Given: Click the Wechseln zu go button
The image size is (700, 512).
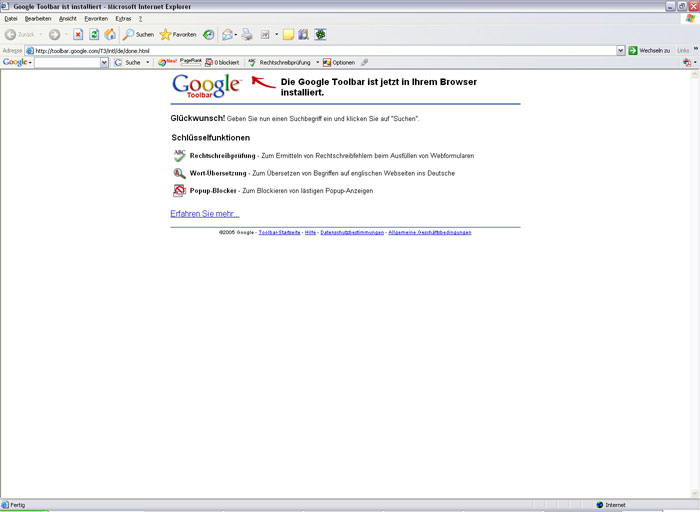Looking at the screenshot, I should click(650, 50).
